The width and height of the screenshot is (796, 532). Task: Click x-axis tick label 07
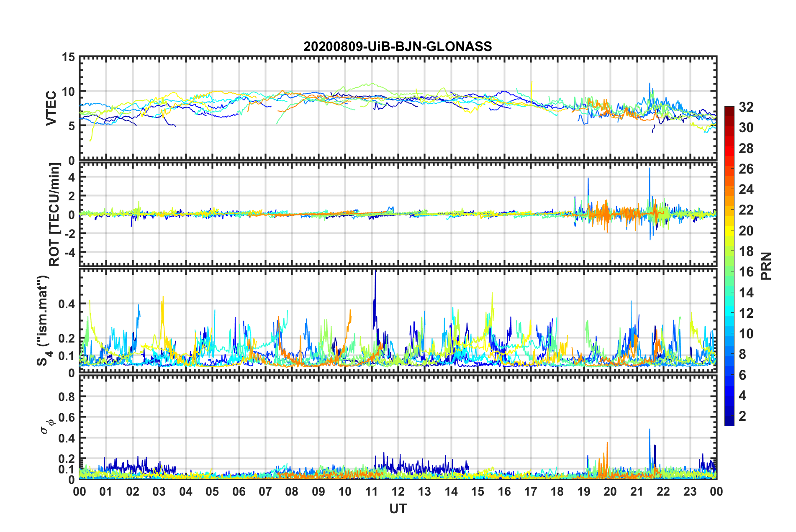point(265,491)
